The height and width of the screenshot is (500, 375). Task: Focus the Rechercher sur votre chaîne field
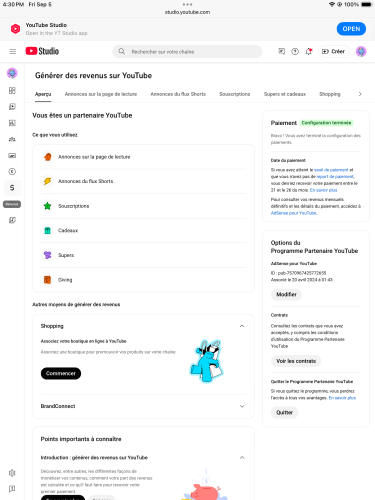[x=187, y=51]
